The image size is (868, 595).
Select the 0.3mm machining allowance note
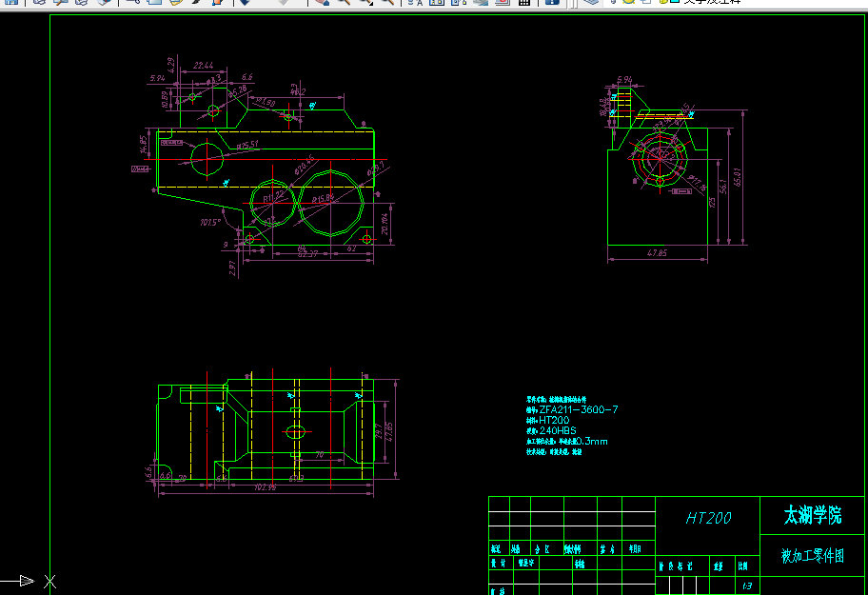tap(591, 441)
